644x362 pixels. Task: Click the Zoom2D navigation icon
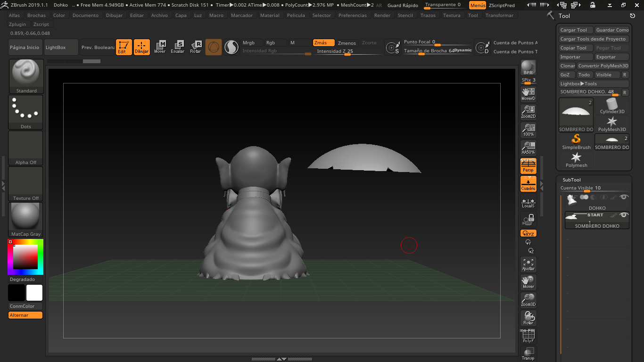click(x=528, y=112)
